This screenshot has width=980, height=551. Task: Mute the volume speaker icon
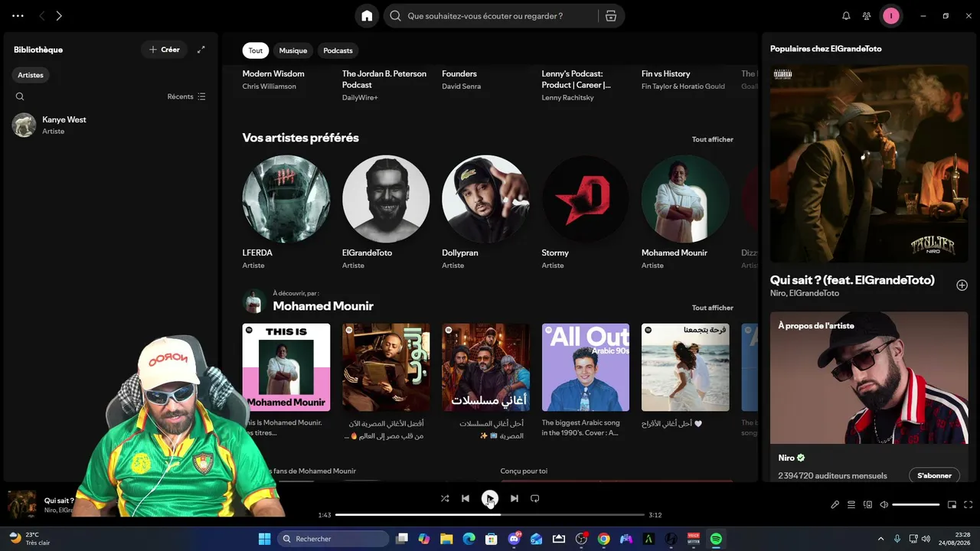coord(884,504)
